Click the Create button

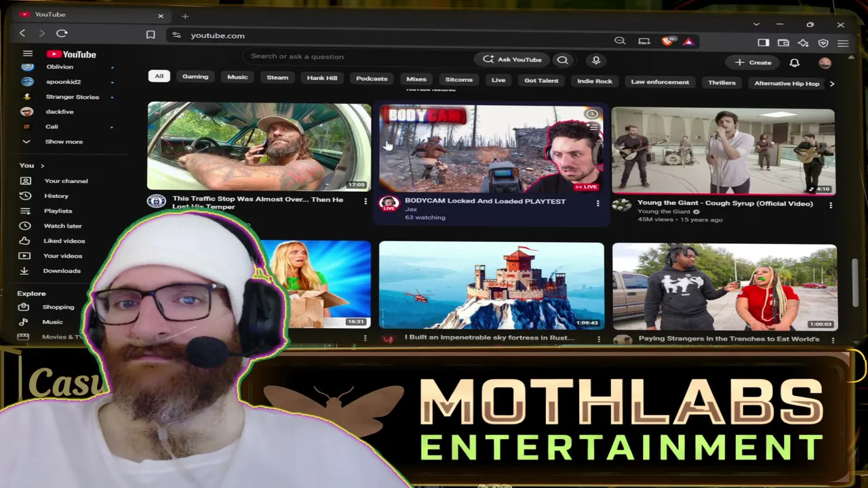coord(753,62)
